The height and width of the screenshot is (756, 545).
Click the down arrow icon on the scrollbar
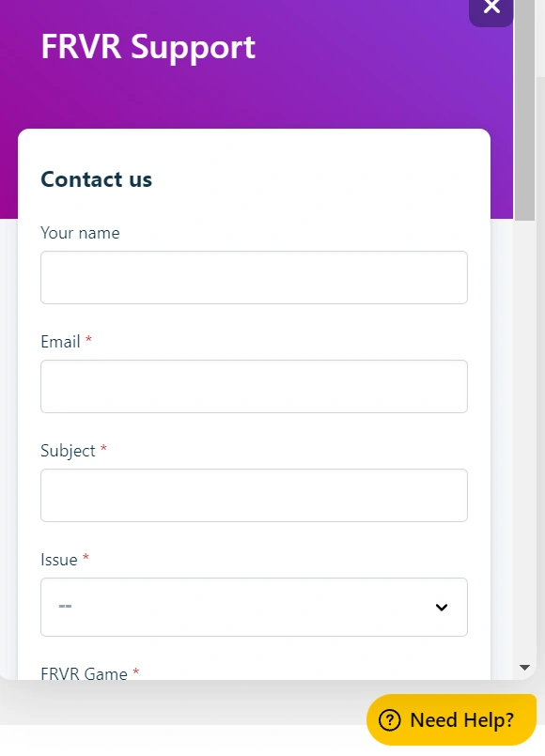pyautogui.click(x=525, y=669)
